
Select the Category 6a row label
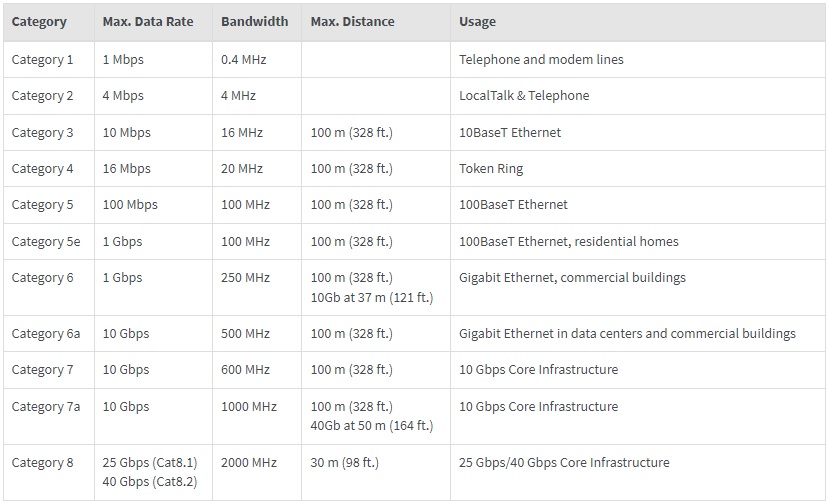point(46,334)
